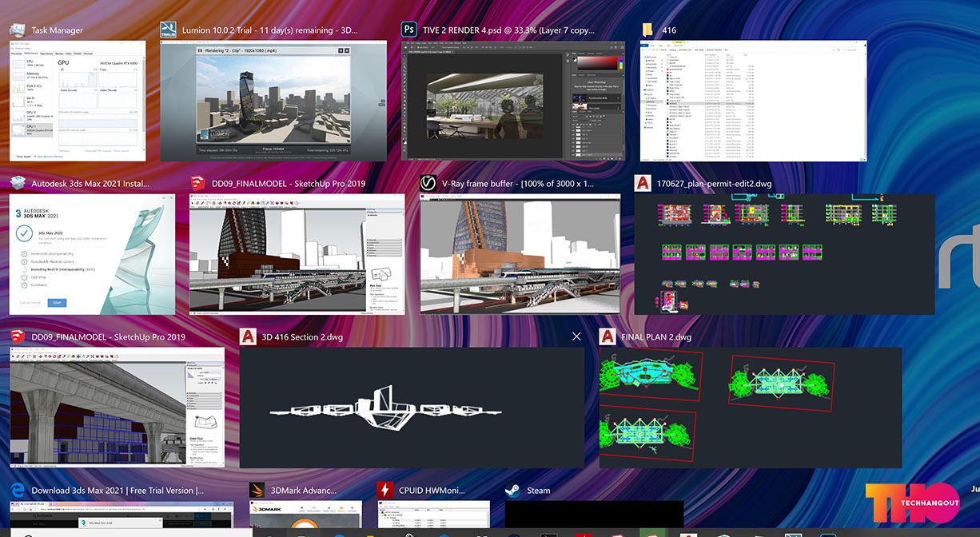Click the title "Autodesk 3ds Max 2021 Instal..."

tap(90, 184)
